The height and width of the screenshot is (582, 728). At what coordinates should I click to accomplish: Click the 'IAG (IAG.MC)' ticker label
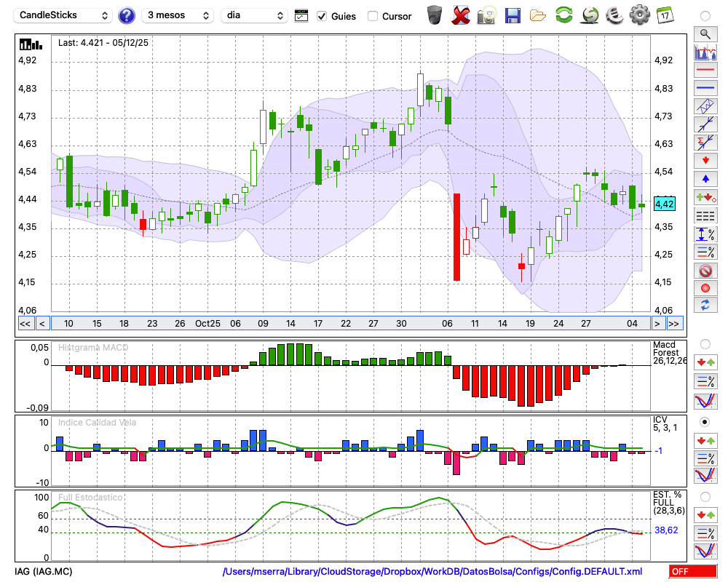[x=43, y=571]
